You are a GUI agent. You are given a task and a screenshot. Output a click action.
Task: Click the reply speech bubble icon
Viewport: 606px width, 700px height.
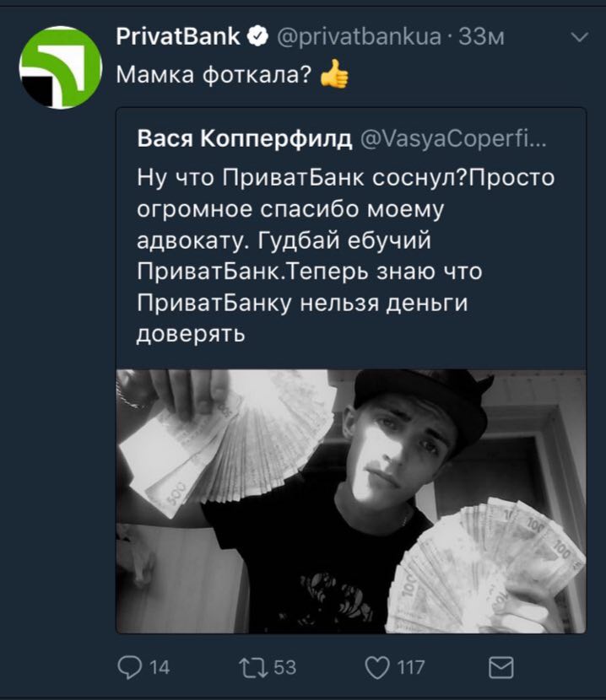130,668
